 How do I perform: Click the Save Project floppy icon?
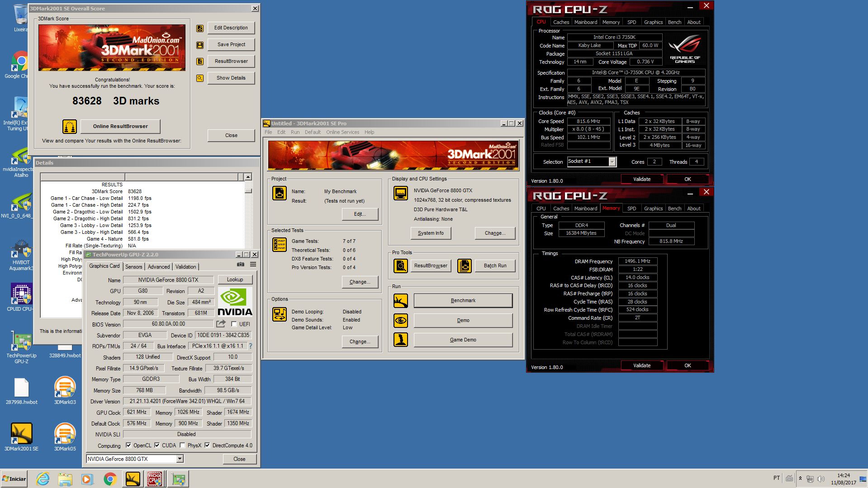(x=200, y=45)
